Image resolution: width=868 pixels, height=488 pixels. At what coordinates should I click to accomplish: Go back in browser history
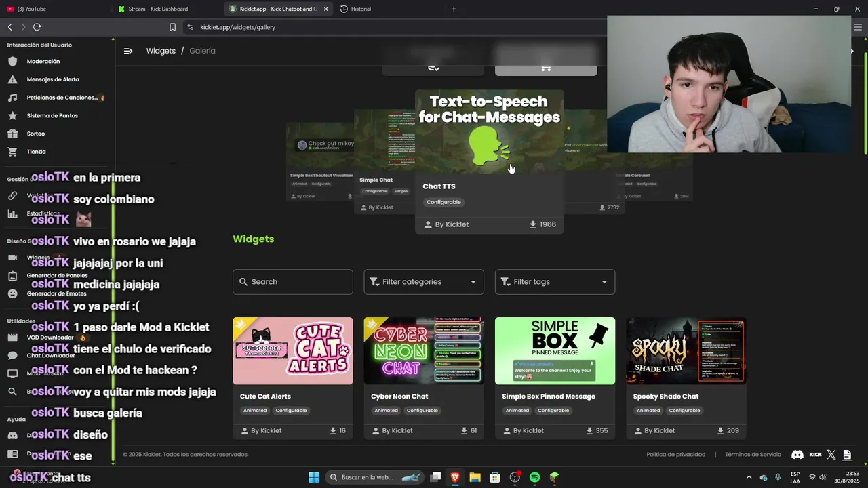click(x=9, y=27)
